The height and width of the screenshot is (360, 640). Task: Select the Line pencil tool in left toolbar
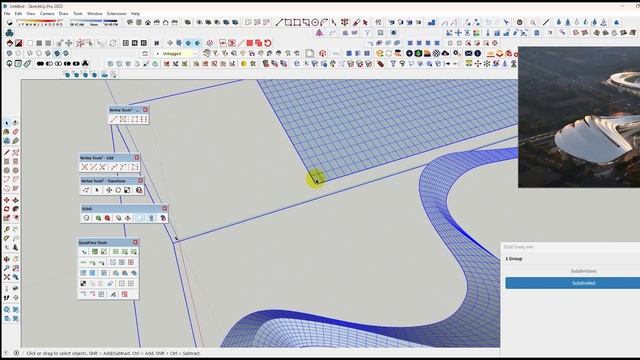click(x=7, y=152)
